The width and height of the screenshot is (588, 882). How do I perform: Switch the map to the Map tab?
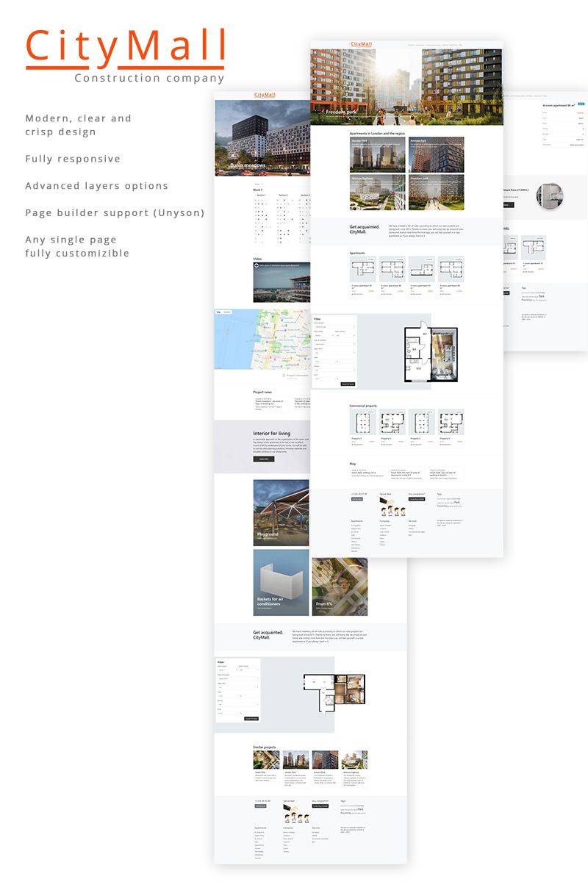click(218, 312)
